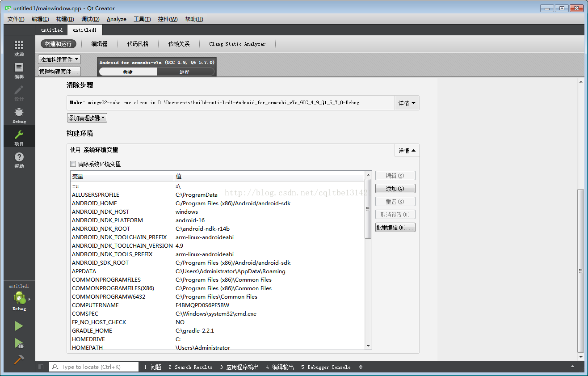Open 构建(B) menu
This screenshot has width=588, height=376.
[65, 19]
